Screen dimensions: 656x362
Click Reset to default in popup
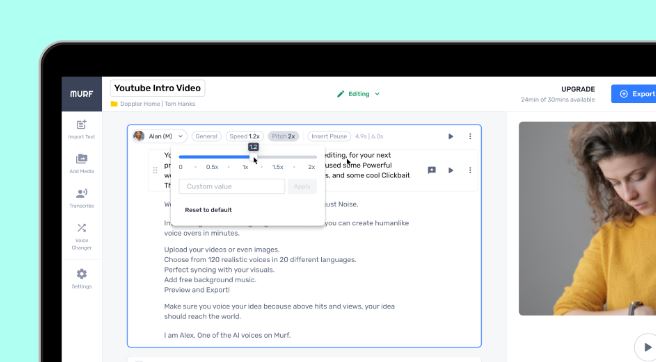coord(208,210)
